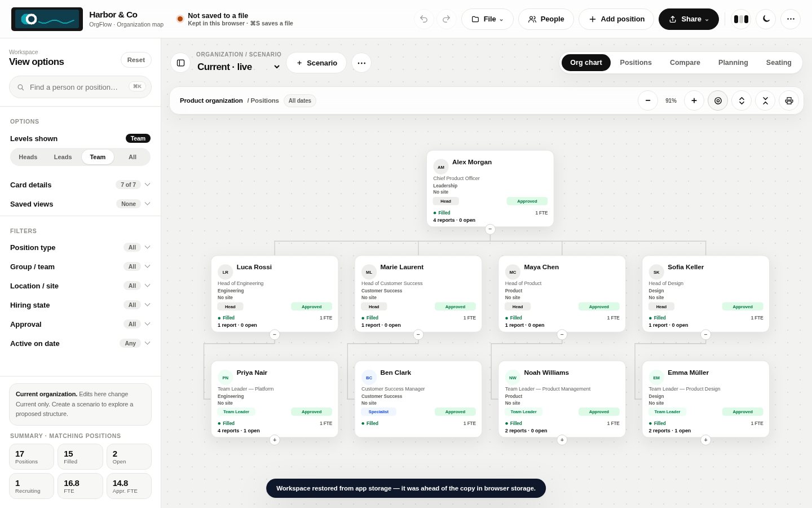Image resolution: width=812 pixels, height=508 pixels.
Task: Toggle the contrast layout icon in header
Action: [x=741, y=19]
